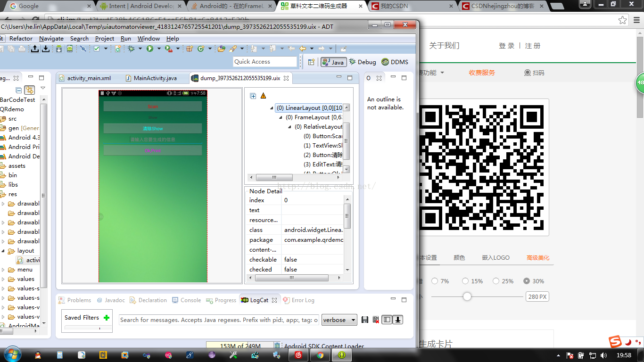Open the Error Log tab
Screen dimensions: 644x362
[298, 300]
